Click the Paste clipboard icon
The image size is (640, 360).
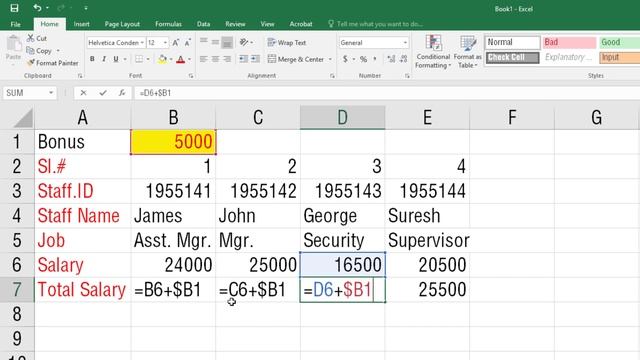(x=13, y=44)
